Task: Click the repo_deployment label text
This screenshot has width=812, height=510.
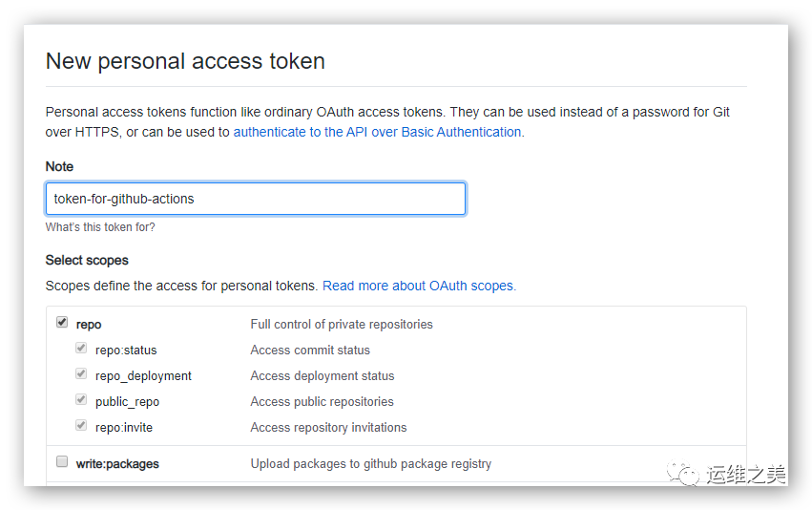Action: point(143,376)
